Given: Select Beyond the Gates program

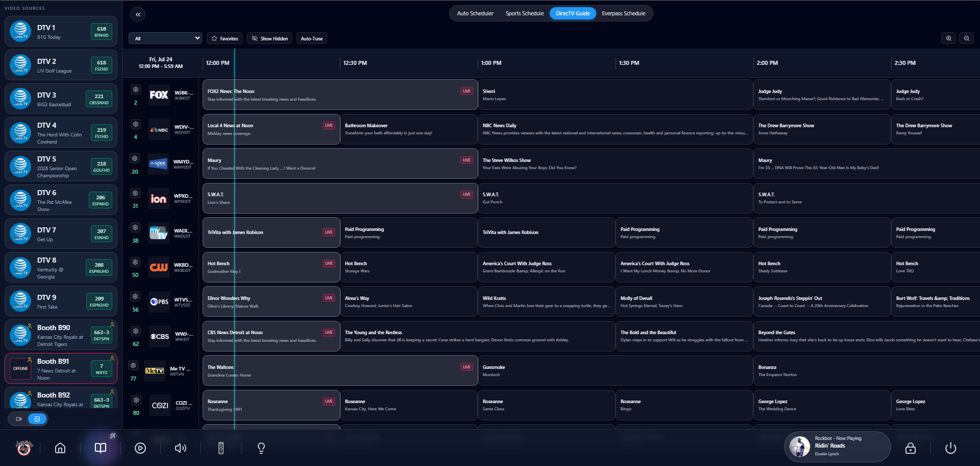Looking at the screenshot, I should (x=867, y=336).
